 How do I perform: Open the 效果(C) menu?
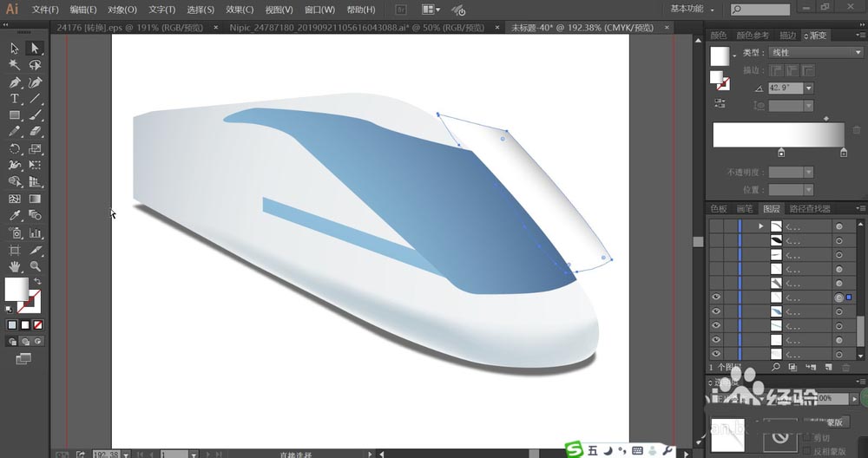[240, 10]
